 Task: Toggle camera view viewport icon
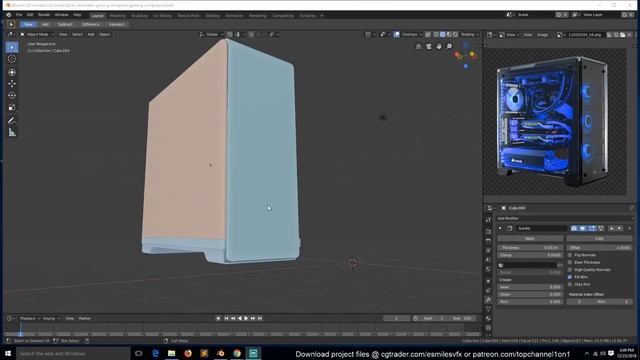pos(429,47)
